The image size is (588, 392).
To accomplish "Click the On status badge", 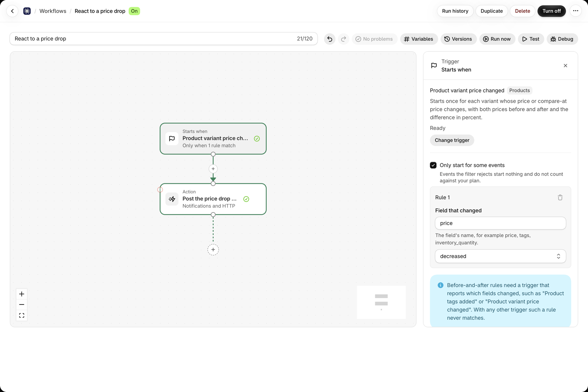I will (134, 11).
